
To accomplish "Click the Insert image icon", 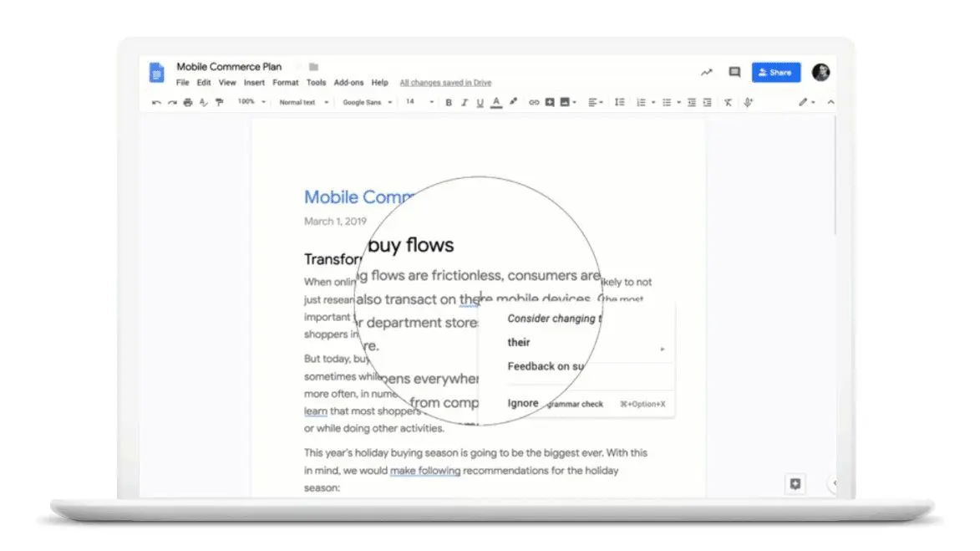I will click(x=566, y=102).
